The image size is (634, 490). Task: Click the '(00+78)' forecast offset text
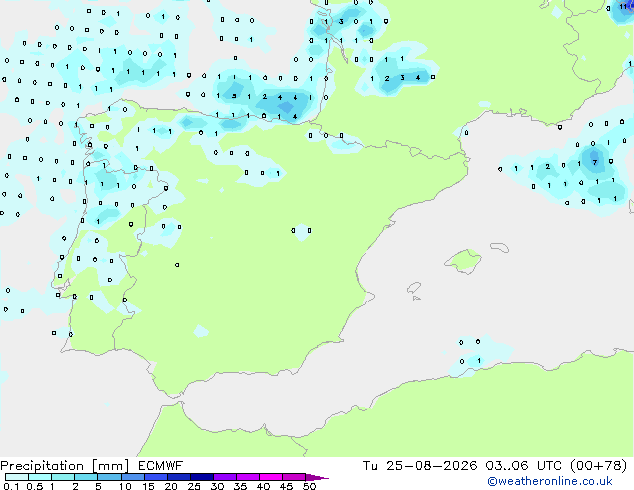598,466
